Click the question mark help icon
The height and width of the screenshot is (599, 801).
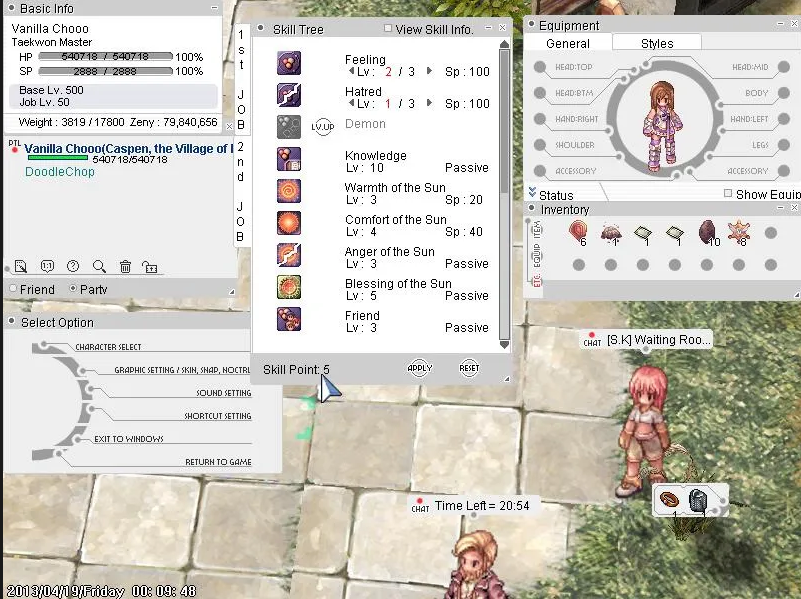[73, 266]
